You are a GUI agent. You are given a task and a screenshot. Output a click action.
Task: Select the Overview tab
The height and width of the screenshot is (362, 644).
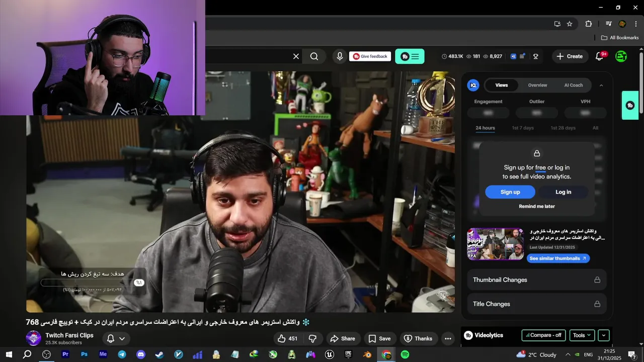click(x=537, y=85)
